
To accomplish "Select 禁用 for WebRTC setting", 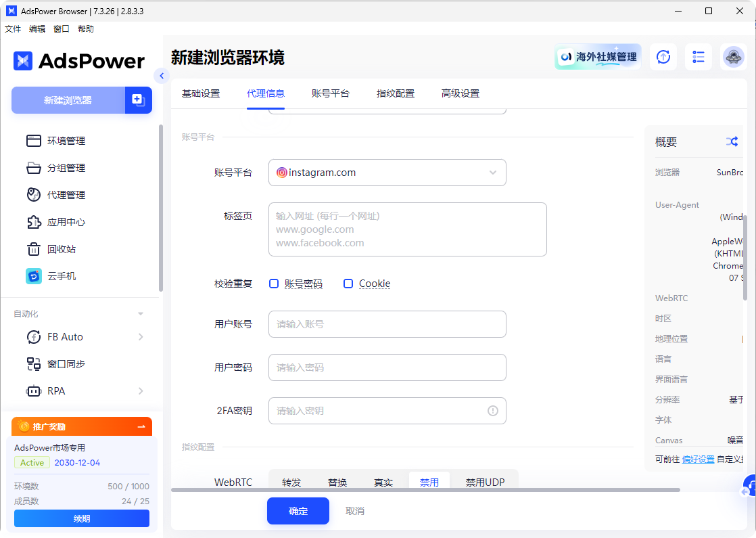I will (x=429, y=482).
